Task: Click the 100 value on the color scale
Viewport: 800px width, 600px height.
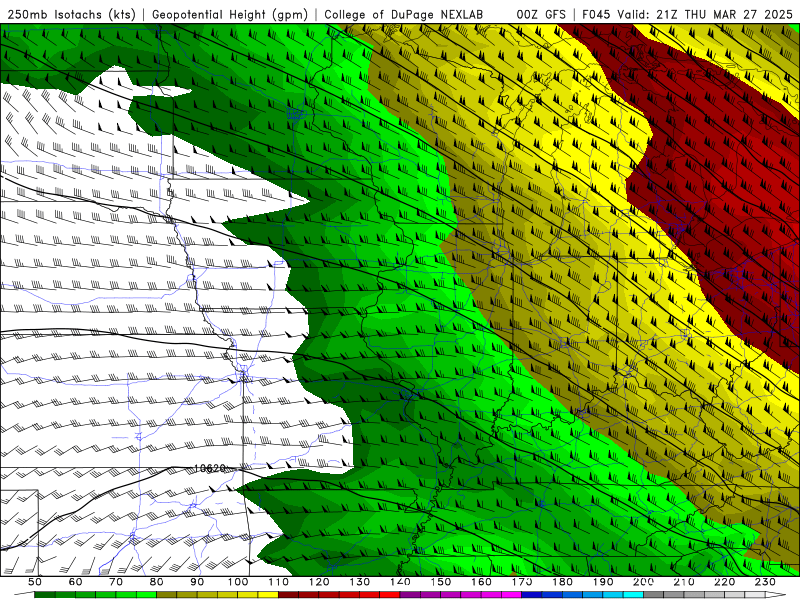Action: point(238,582)
